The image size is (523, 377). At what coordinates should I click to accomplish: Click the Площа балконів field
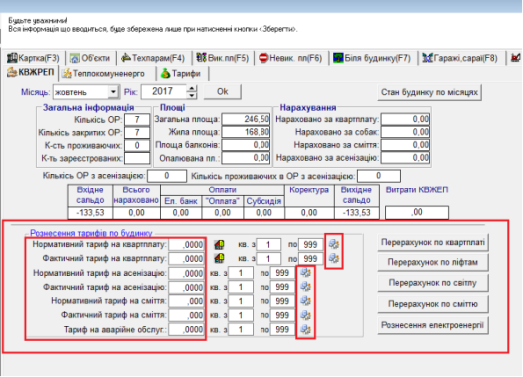(x=245, y=145)
